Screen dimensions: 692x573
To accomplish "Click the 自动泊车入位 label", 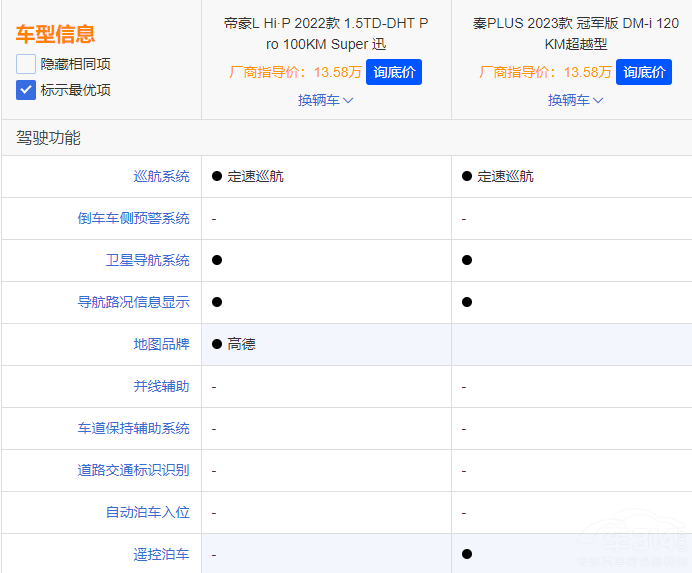I will click(x=147, y=512).
